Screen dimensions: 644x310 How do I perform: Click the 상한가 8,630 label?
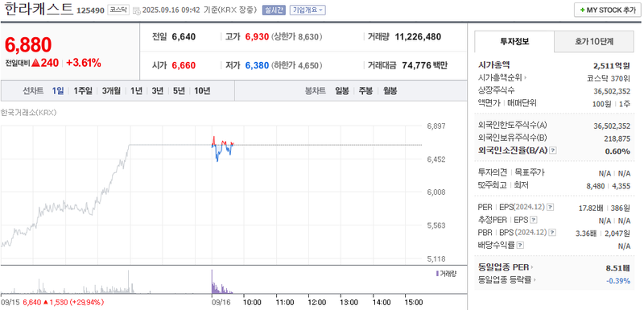point(296,37)
